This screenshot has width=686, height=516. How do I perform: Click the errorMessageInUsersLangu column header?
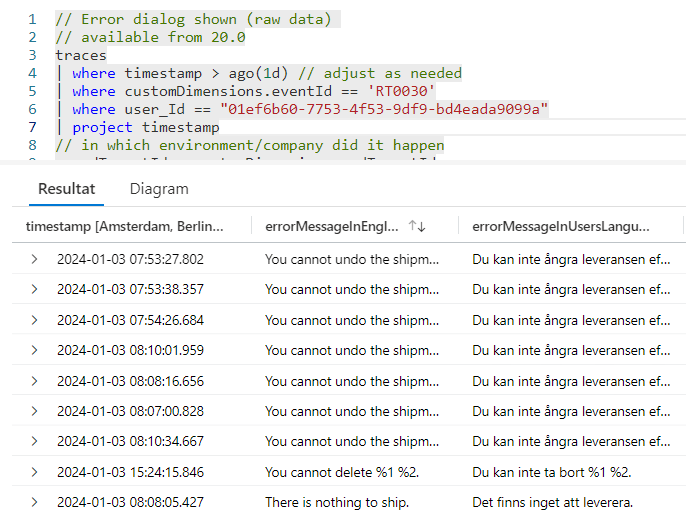tap(560, 227)
